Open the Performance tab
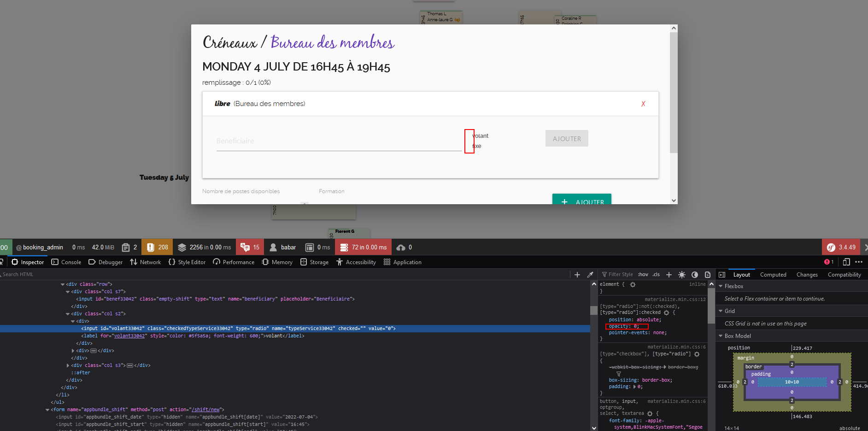The width and height of the screenshot is (868, 431). pyautogui.click(x=234, y=262)
